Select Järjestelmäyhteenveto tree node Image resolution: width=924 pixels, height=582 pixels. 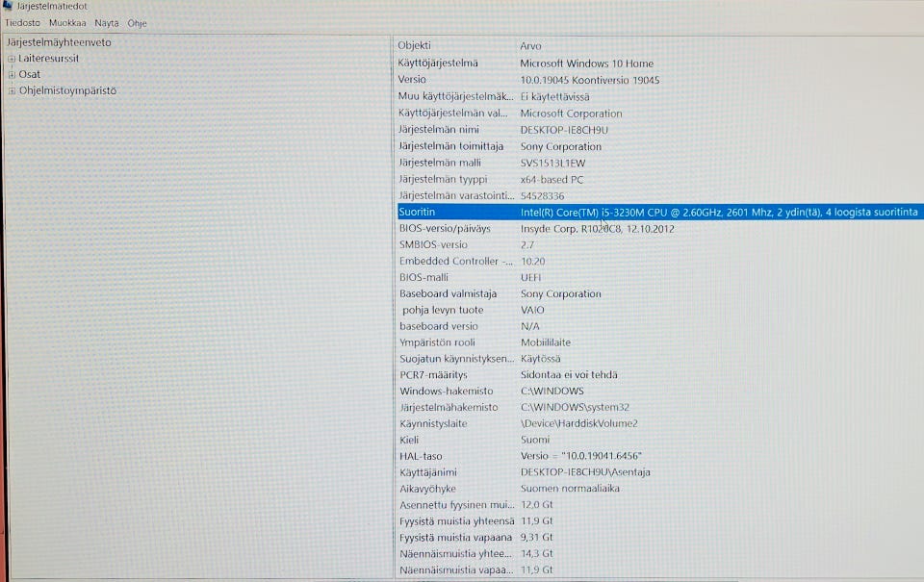tap(59, 42)
